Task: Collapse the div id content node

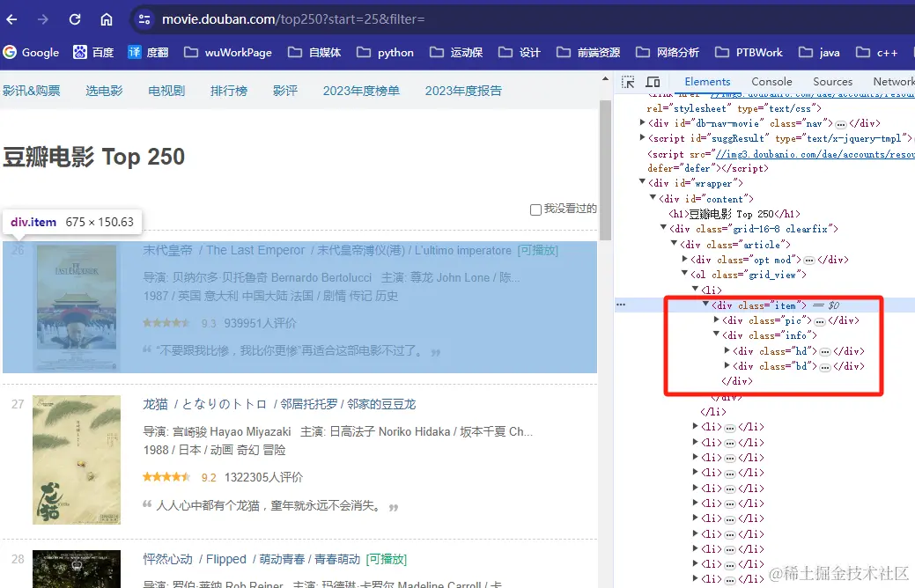Action: 653,199
